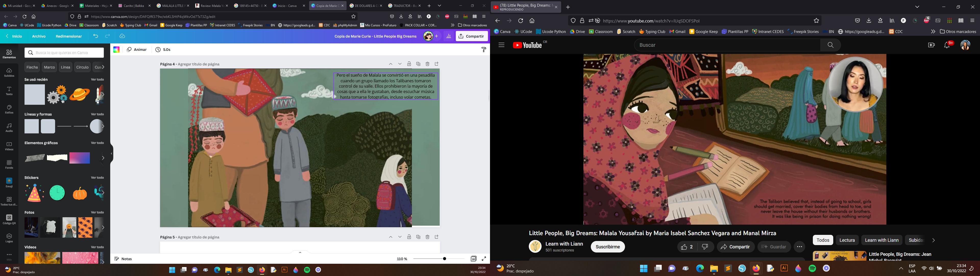Switch to the Inicio - Canva tab

click(x=288, y=6)
